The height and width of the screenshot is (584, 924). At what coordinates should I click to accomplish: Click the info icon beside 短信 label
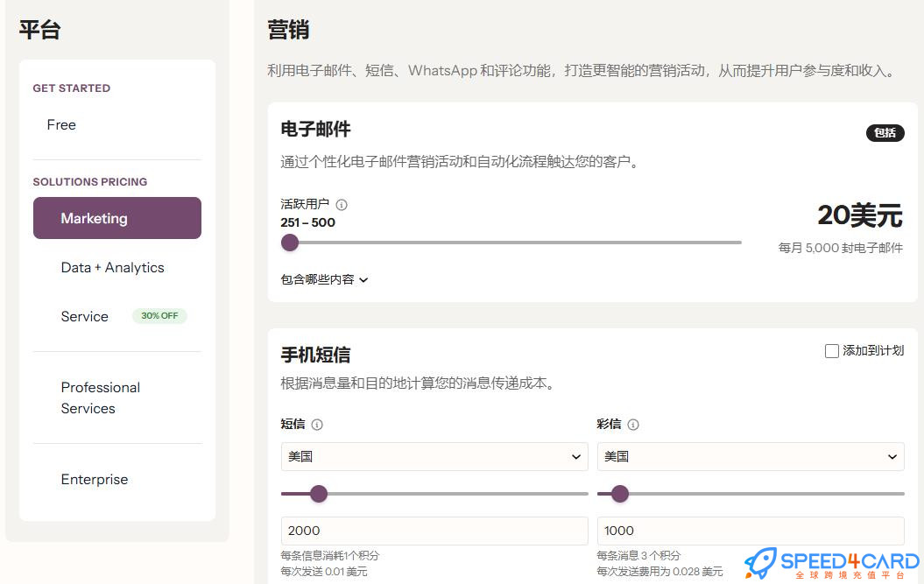click(317, 425)
